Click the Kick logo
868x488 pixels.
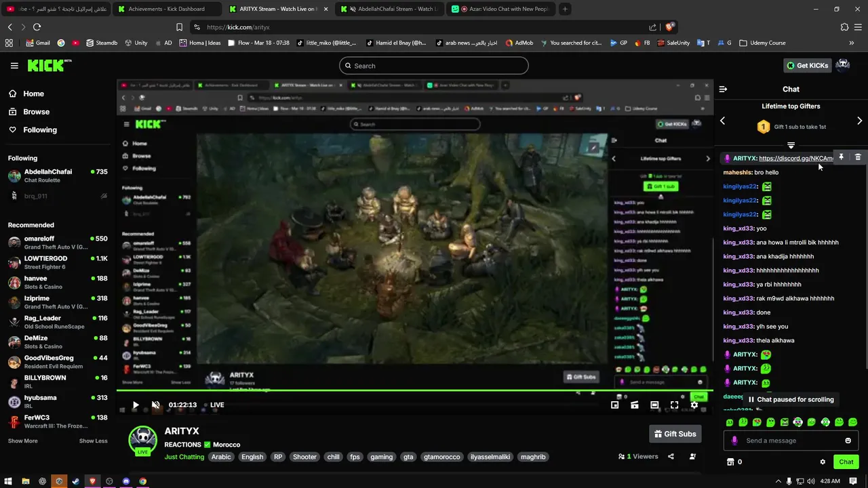pyautogui.click(x=49, y=65)
